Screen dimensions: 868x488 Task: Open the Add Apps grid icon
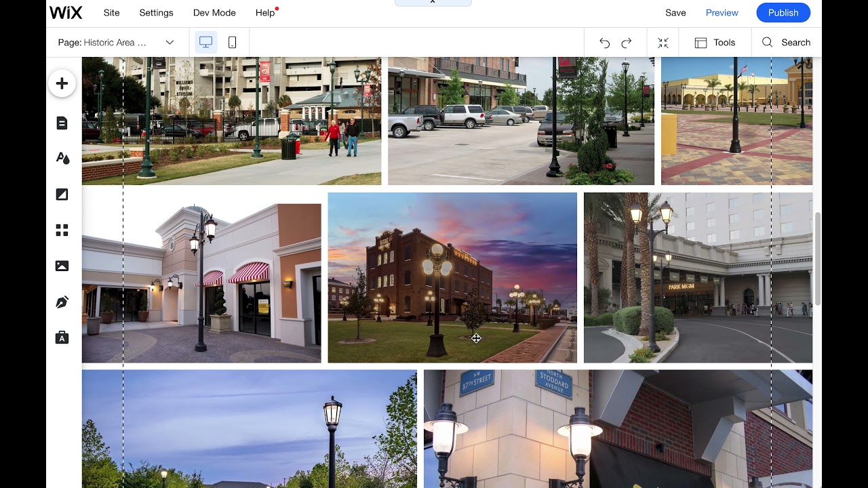[x=62, y=230]
